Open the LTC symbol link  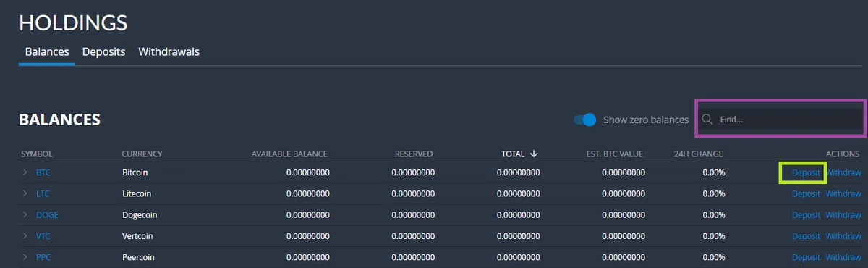[43, 193]
